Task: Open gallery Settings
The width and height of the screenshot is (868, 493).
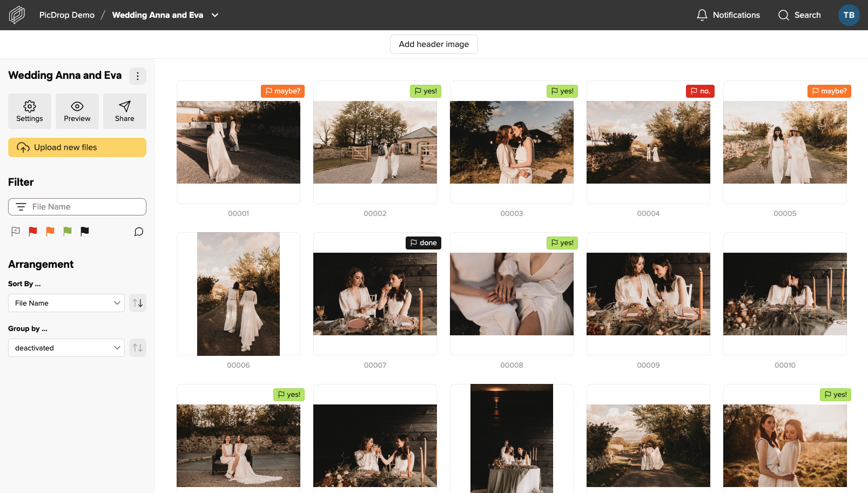Action: 30,111
